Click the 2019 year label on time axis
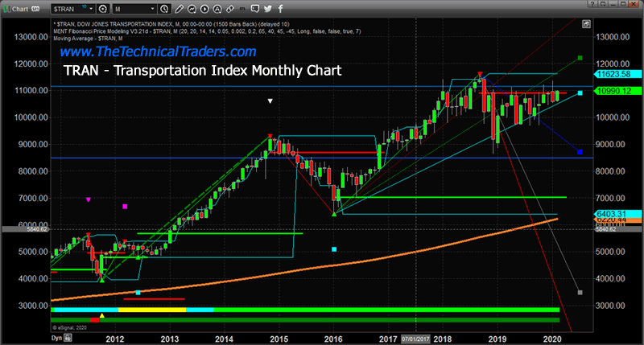 (497, 339)
